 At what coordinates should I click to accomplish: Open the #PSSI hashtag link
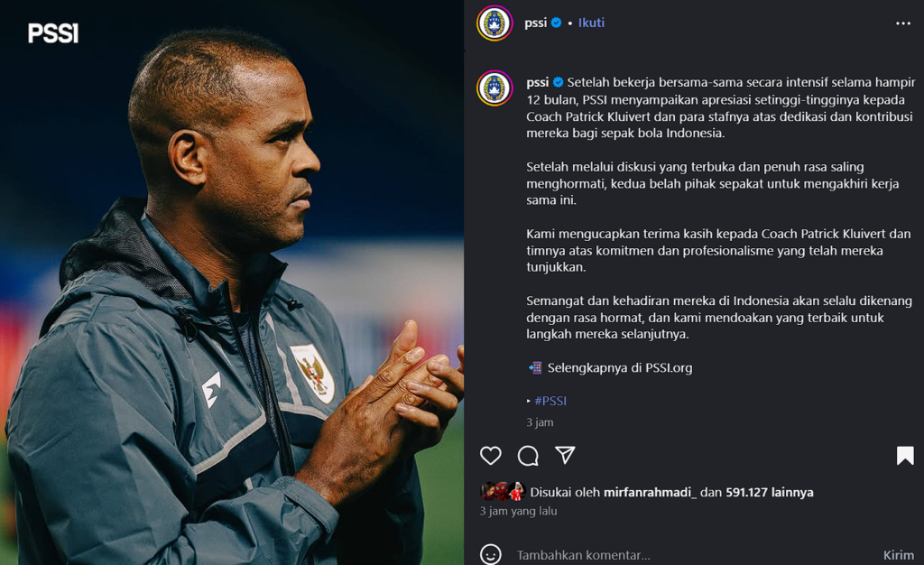pos(550,402)
